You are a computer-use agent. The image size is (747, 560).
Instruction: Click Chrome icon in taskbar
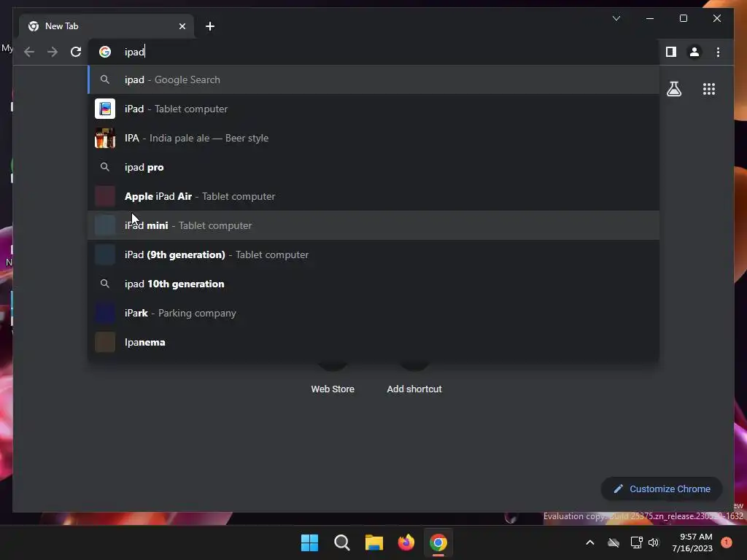coord(438,542)
